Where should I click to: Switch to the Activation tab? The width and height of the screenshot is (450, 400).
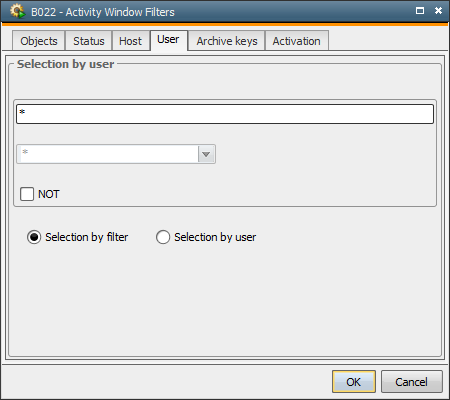click(x=297, y=41)
